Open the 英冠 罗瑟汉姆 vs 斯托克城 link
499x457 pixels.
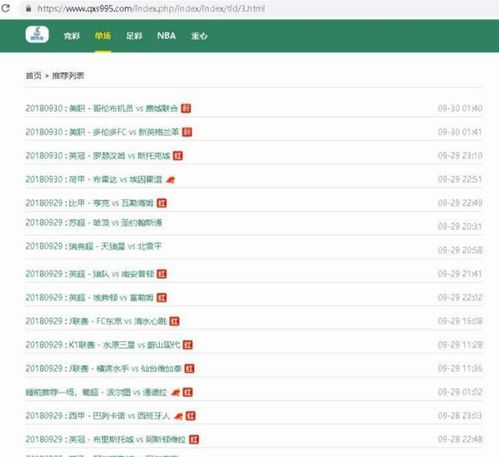98,156
